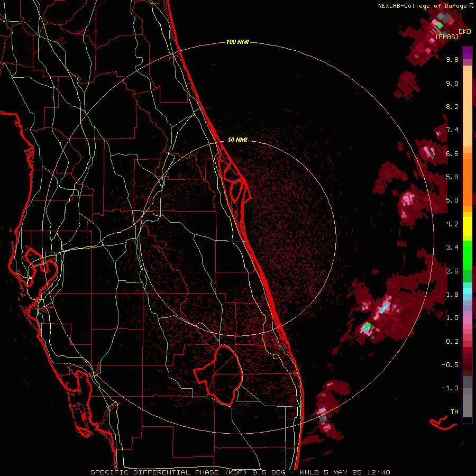This screenshot has height=476, width=476.
Task: Select the 100 NMI range ring label
Action: pos(237,42)
